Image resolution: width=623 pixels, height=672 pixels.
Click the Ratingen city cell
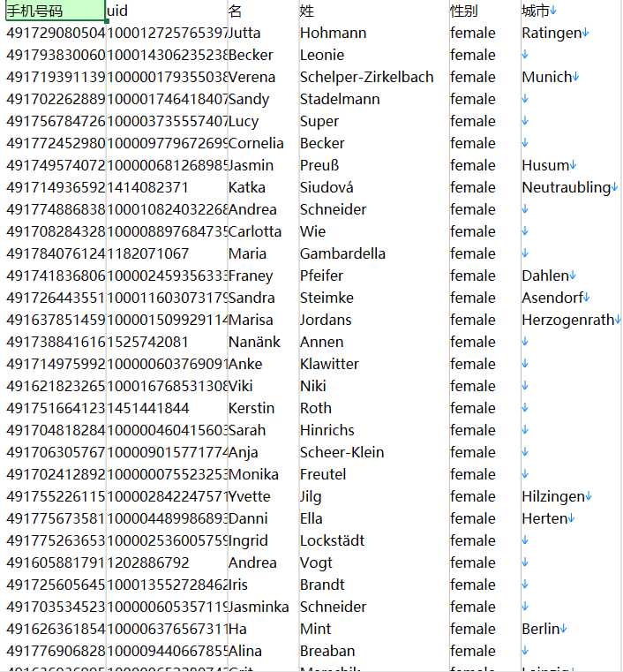click(570, 33)
